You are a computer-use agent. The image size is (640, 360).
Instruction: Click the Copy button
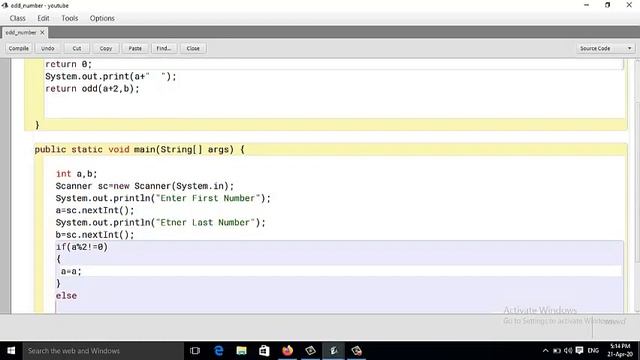tap(106, 48)
